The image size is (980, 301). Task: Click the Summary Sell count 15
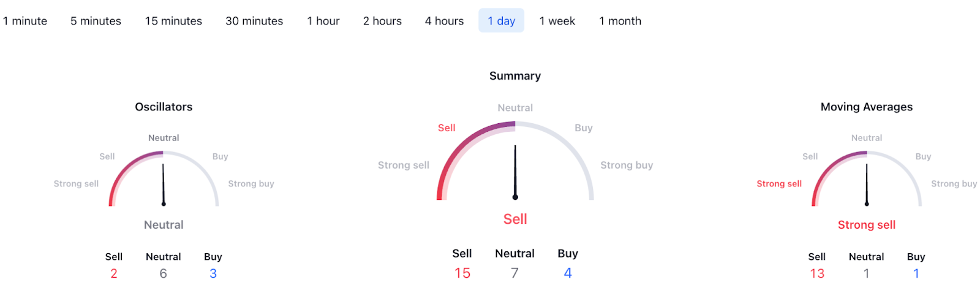click(x=462, y=273)
